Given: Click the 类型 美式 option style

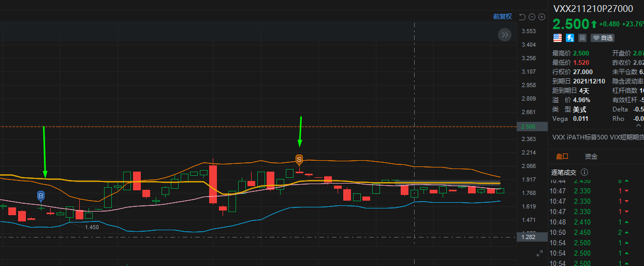Looking at the screenshot, I should 579,109.
